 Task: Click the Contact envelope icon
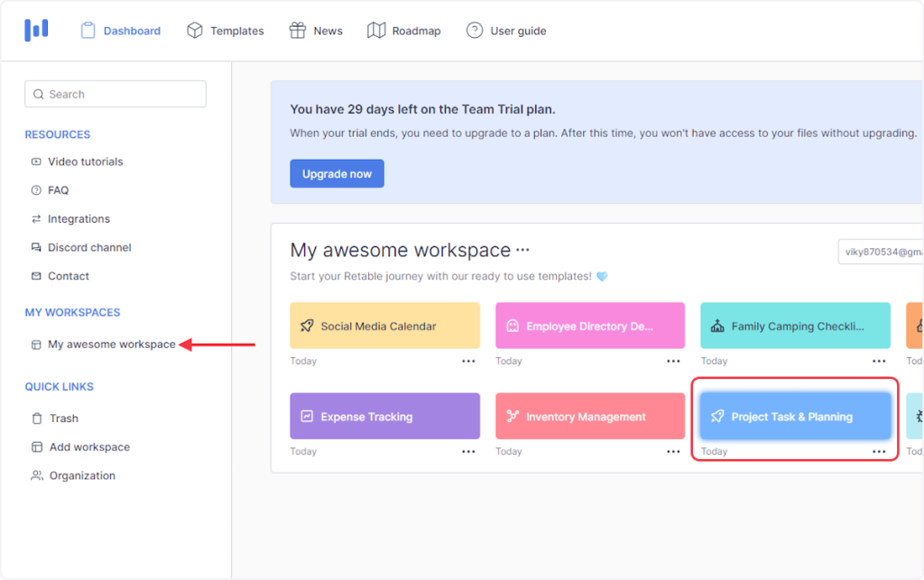coord(36,276)
